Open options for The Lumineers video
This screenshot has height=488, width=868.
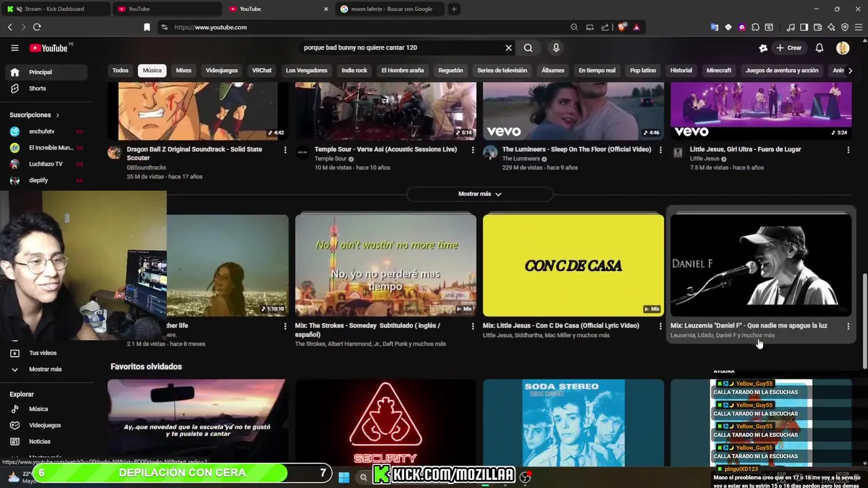click(x=660, y=150)
